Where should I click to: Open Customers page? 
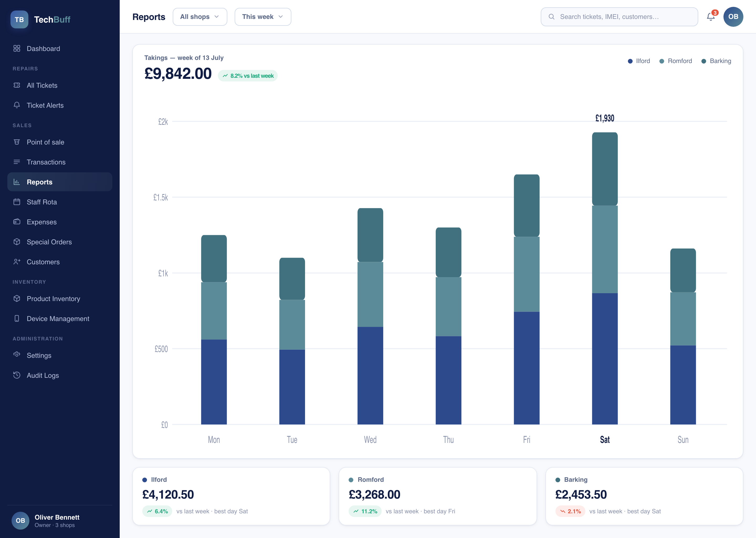pos(60,262)
